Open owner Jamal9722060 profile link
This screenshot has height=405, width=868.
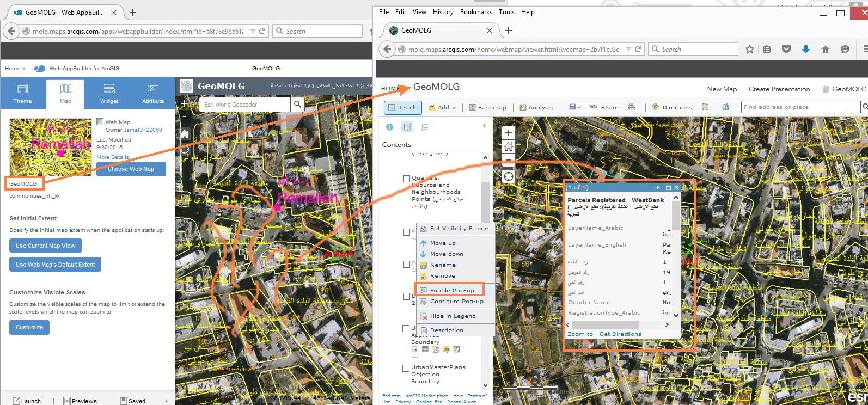tap(143, 130)
